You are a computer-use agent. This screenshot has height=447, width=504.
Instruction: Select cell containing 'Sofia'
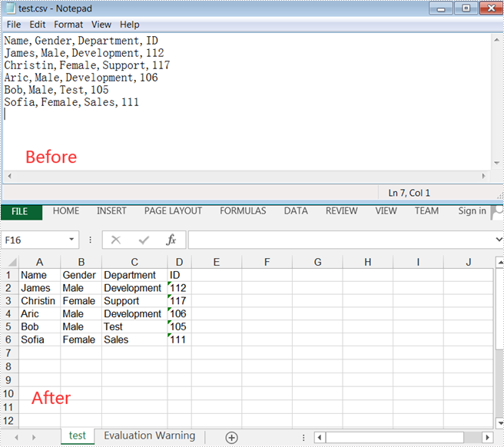[39, 339]
